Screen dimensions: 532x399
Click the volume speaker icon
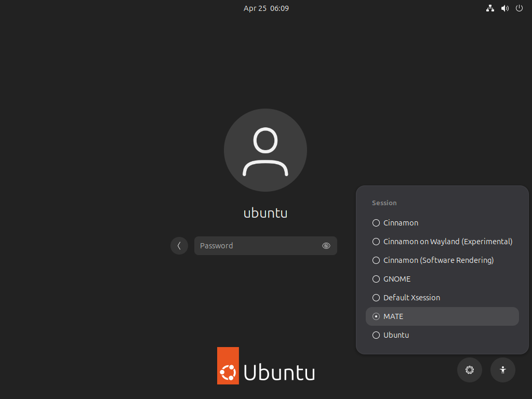click(x=504, y=8)
